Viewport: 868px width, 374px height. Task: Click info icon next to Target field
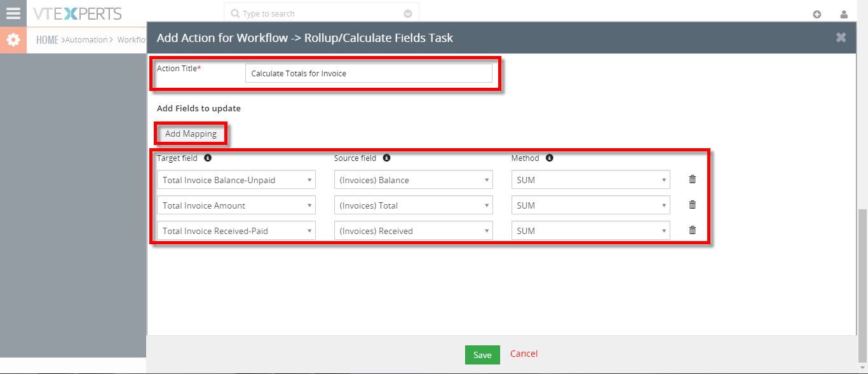coord(208,158)
